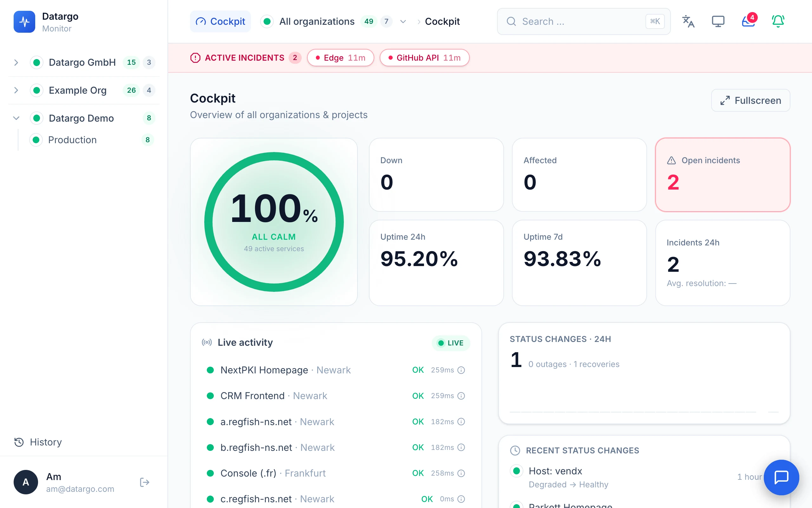
Task: Click the Live activity broadcast icon
Action: coord(207,342)
